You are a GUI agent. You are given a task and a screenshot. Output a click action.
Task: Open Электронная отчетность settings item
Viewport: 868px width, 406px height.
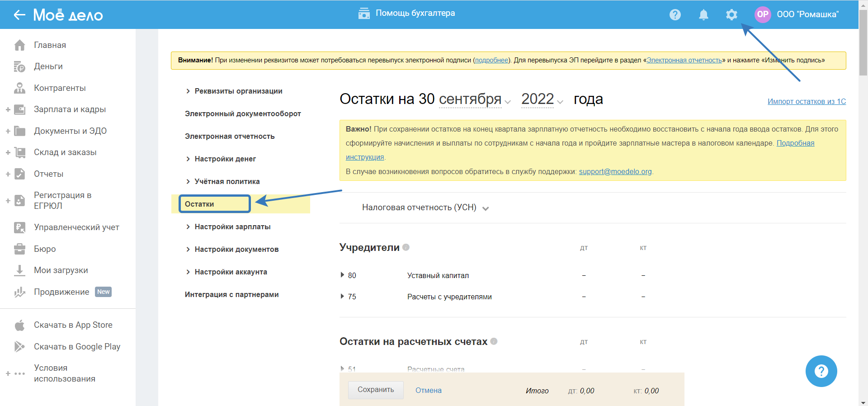tap(230, 137)
